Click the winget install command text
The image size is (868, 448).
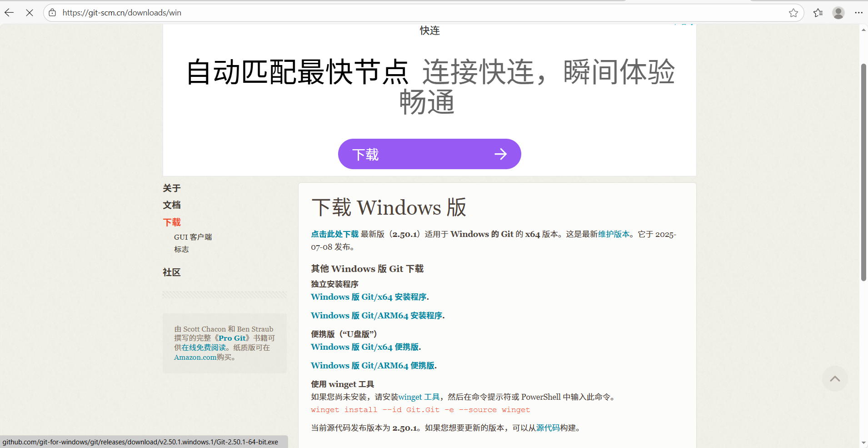click(420, 410)
